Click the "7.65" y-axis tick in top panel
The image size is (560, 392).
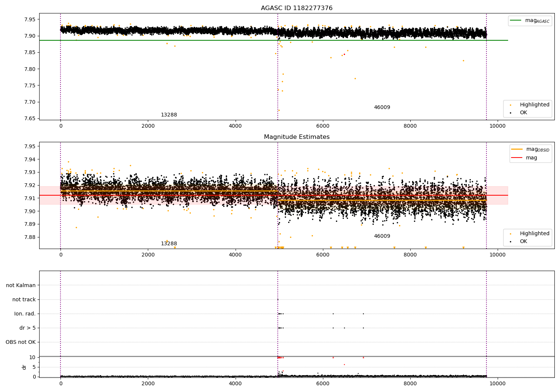[29, 119]
